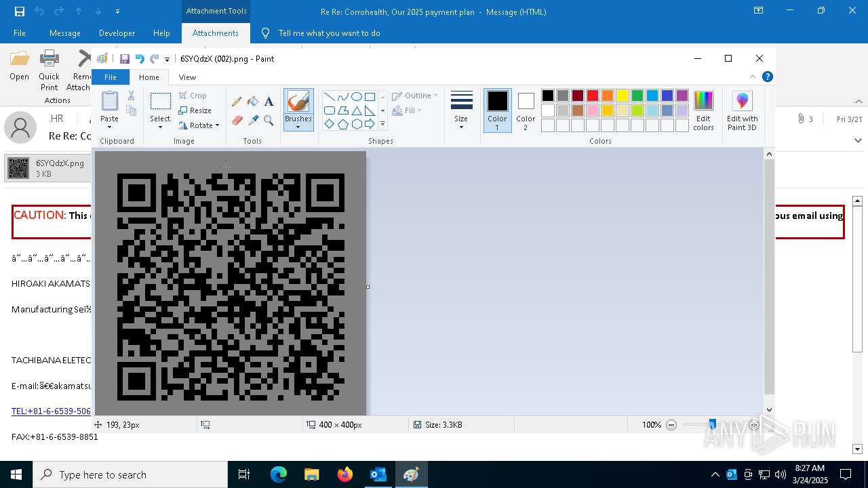This screenshot has height=488, width=868.
Task: Pick the green color swatch
Action: click(x=637, y=96)
